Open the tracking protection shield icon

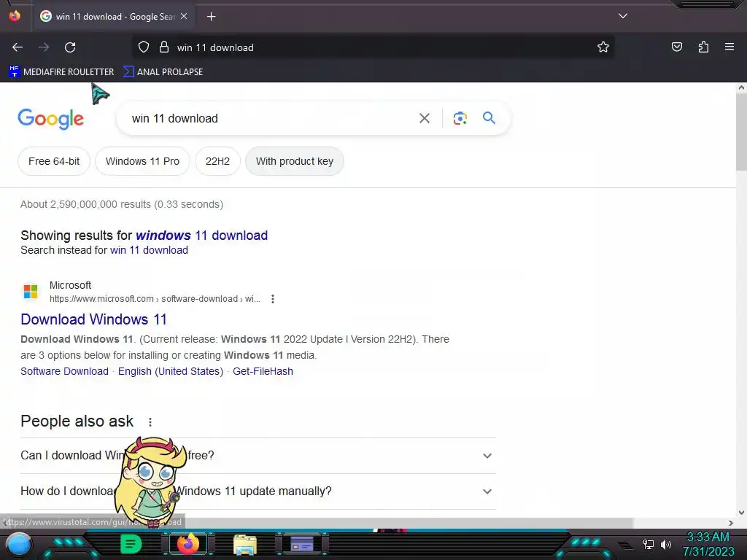coord(144,47)
